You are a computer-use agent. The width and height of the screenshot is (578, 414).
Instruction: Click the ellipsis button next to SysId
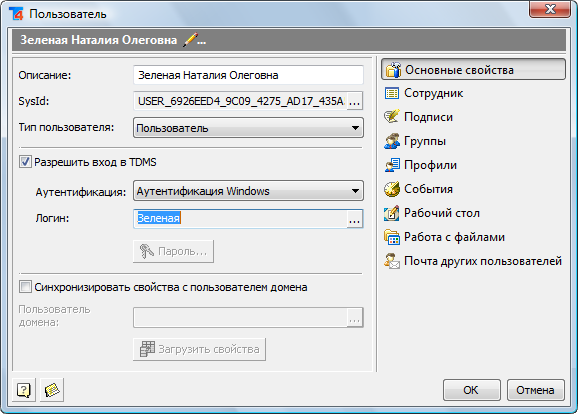point(354,101)
